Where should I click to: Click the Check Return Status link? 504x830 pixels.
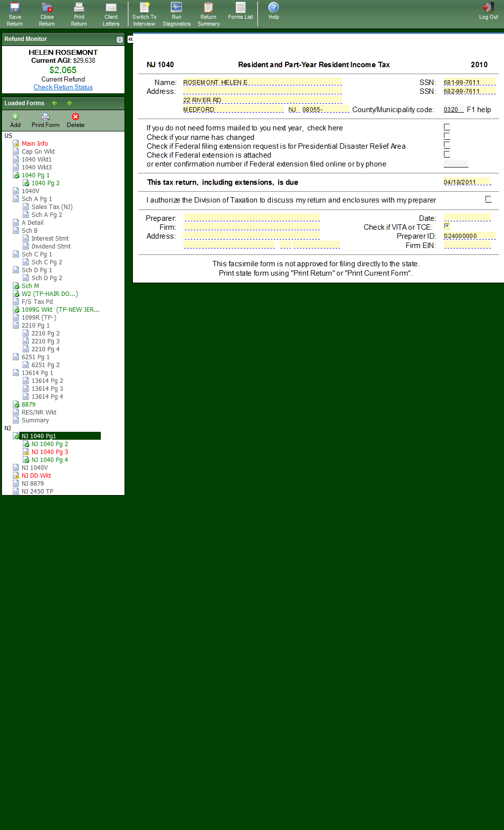tap(63, 87)
